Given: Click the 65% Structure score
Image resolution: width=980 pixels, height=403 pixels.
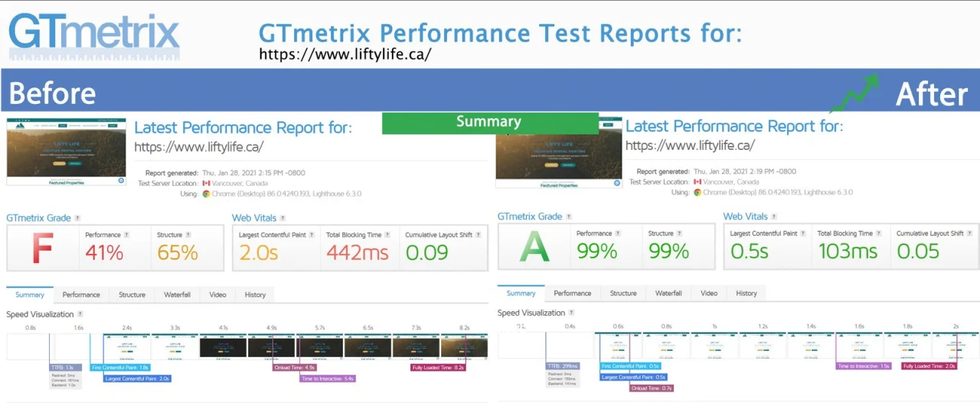Looking at the screenshot, I should pyautogui.click(x=178, y=253).
